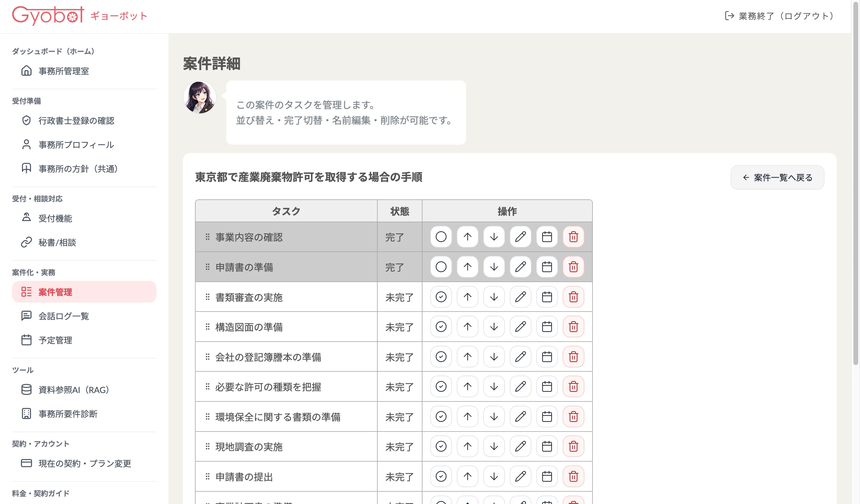Click the assistant character avatar
This screenshot has height=504, width=860.
click(x=200, y=97)
